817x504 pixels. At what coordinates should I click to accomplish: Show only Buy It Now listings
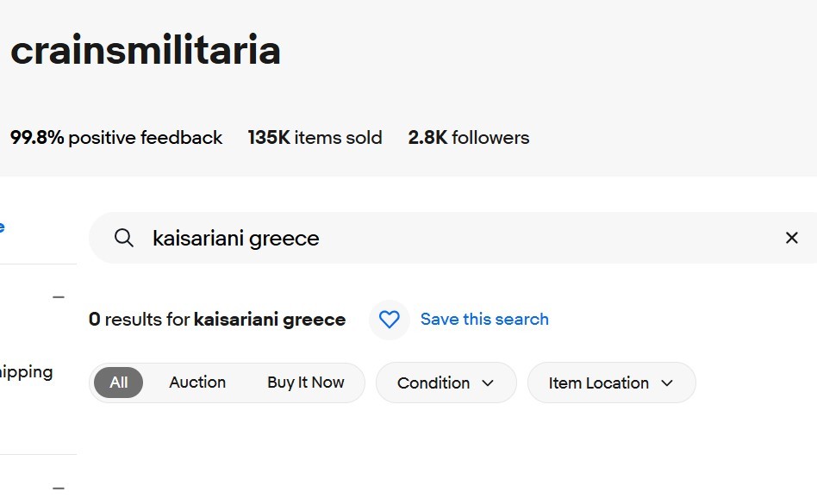pos(305,383)
